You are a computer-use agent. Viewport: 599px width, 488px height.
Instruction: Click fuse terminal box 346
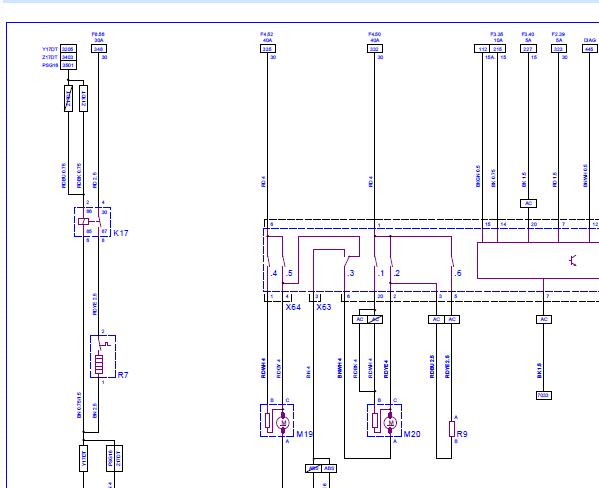99,49
